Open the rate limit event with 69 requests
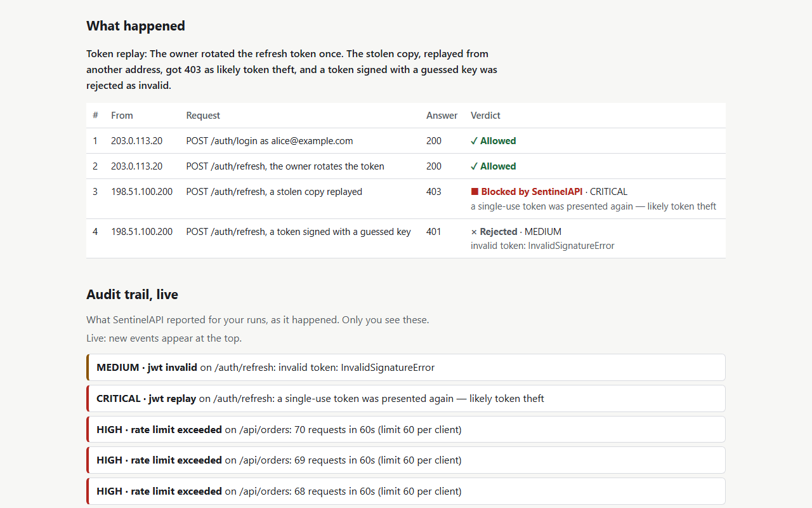Viewport: 812px width, 508px height. click(406, 460)
